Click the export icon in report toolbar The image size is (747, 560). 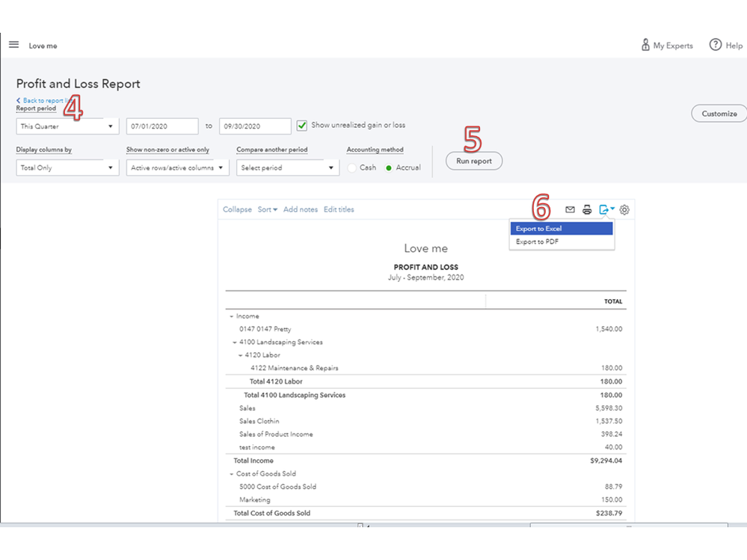pyautogui.click(x=605, y=210)
